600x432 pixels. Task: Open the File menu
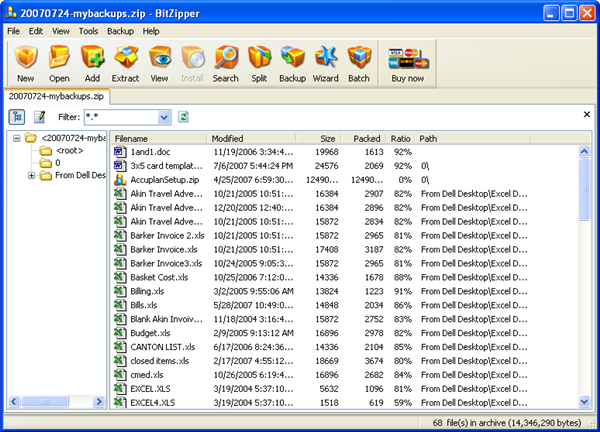13,31
